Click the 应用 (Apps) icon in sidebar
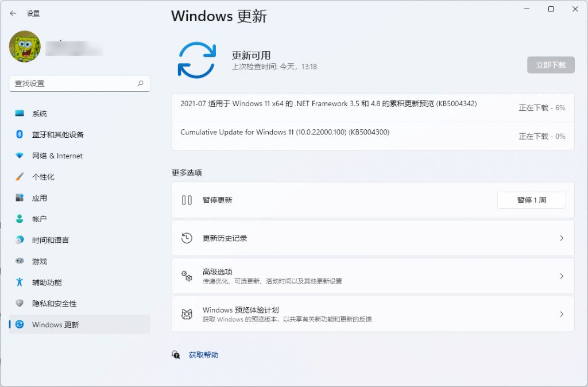The width and height of the screenshot is (588, 387). pos(20,198)
